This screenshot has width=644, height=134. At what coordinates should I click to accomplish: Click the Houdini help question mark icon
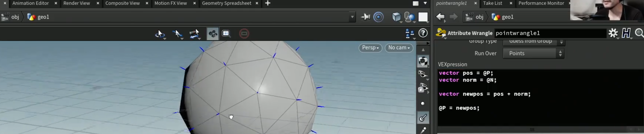pos(423,33)
